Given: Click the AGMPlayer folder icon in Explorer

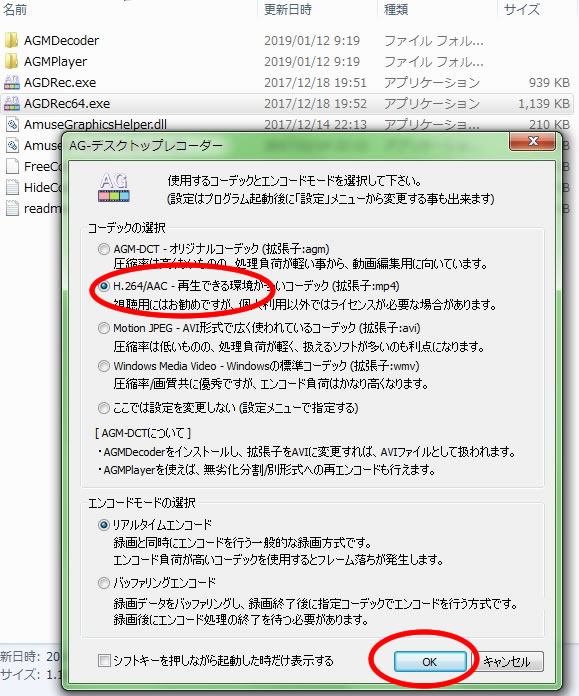Looking at the screenshot, I should pos(11,61).
